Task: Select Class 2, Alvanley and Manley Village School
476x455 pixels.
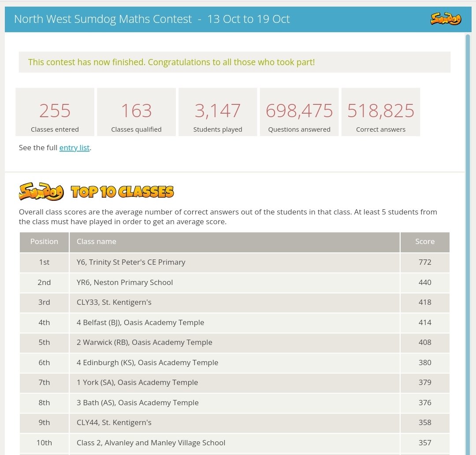Action: 151,443
